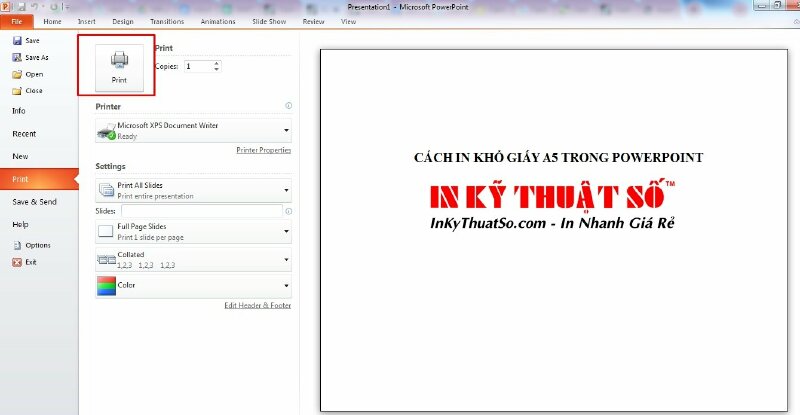800x415 pixels.
Task: Click the Slides range input field
Action: pyautogui.click(x=201, y=212)
